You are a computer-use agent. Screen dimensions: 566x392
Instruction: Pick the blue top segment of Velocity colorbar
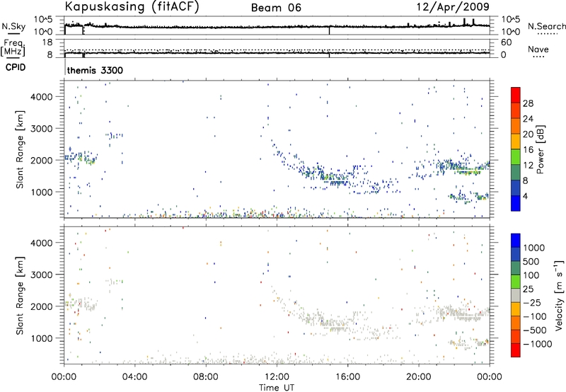click(x=516, y=241)
